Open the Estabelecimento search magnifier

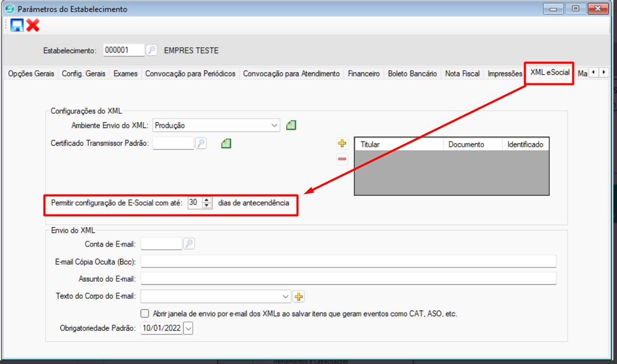pyautogui.click(x=151, y=50)
